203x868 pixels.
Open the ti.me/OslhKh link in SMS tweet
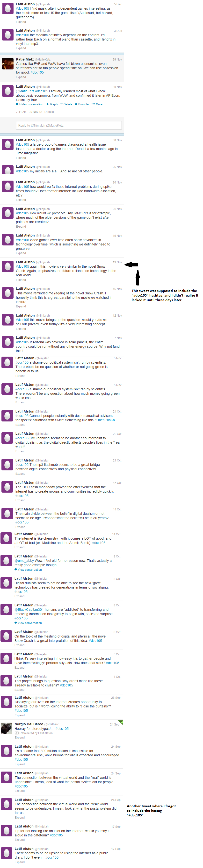tap(105, 420)
